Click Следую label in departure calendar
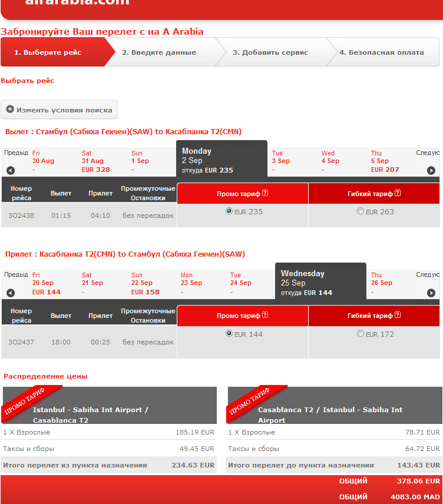443x504 pixels. [x=428, y=152]
